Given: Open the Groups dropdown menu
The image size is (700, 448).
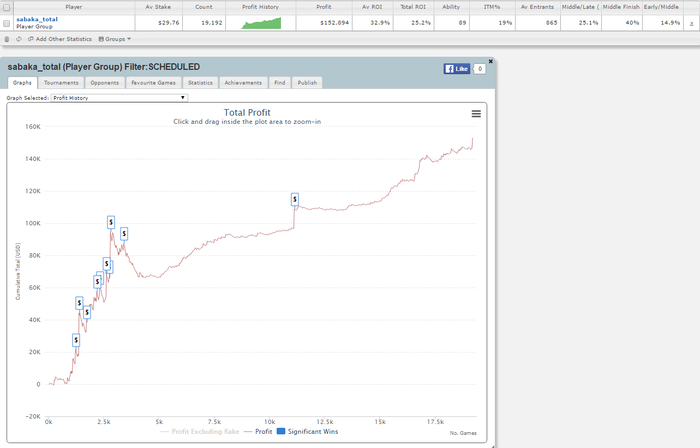Looking at the screenshot, I should pyautogui.click(x=115, y=39).
